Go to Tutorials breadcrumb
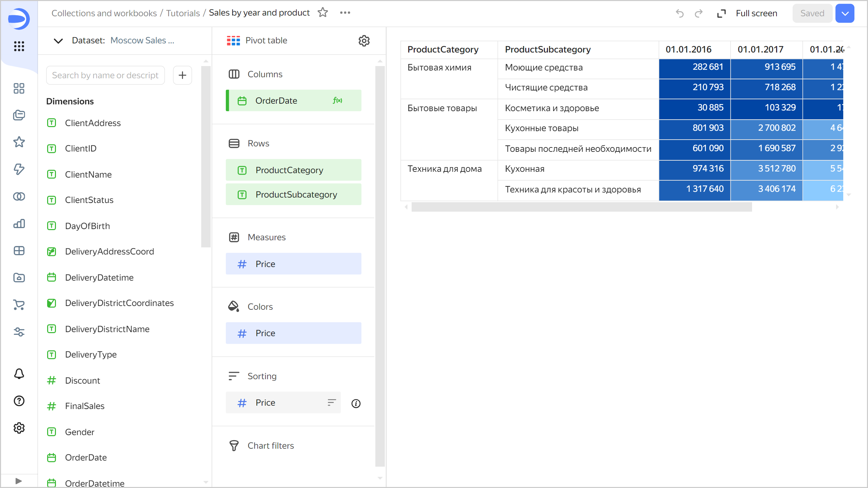 coord(183,13)
